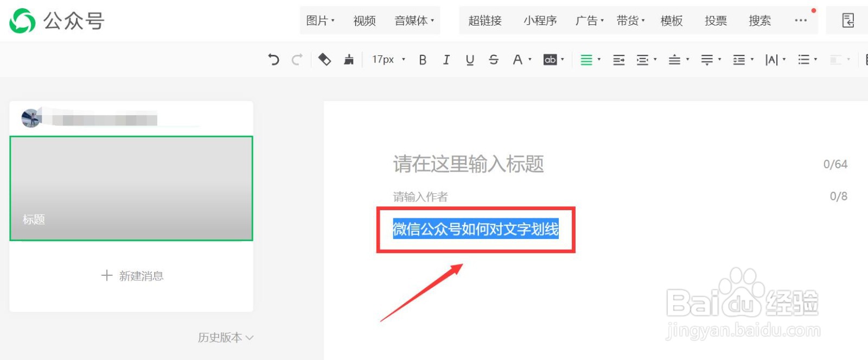The height and width of the screenshot is (360, 868).
Task: Open the 图片 insert menu
Action: coord(320,21)
